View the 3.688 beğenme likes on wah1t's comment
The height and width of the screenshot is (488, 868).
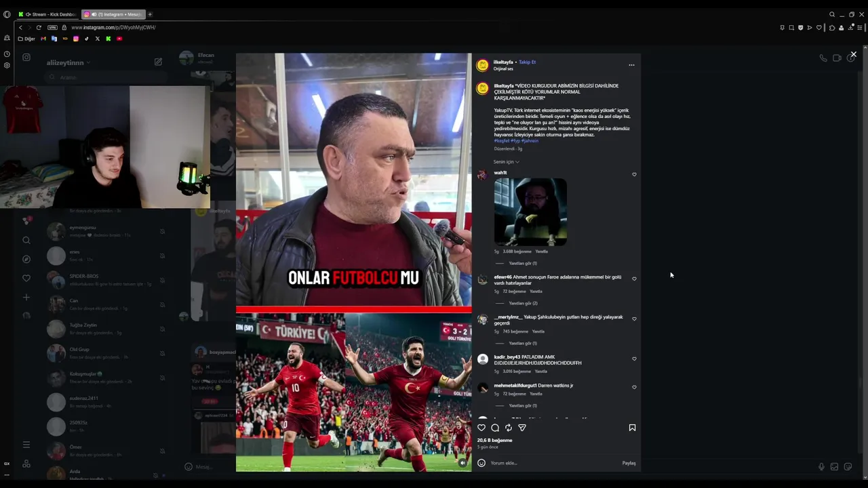(x=516, y=251)
